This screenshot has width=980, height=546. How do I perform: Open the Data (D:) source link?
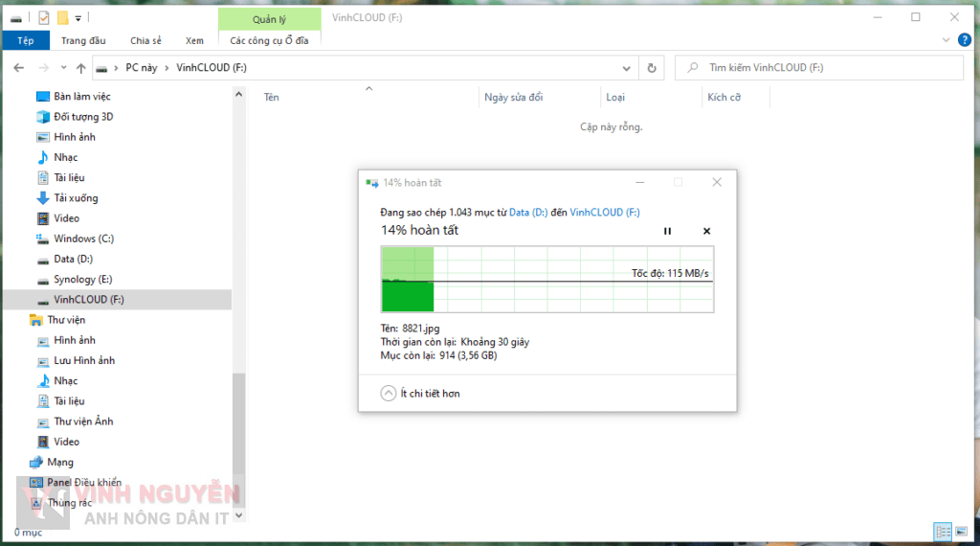click(x=527, y=213)
